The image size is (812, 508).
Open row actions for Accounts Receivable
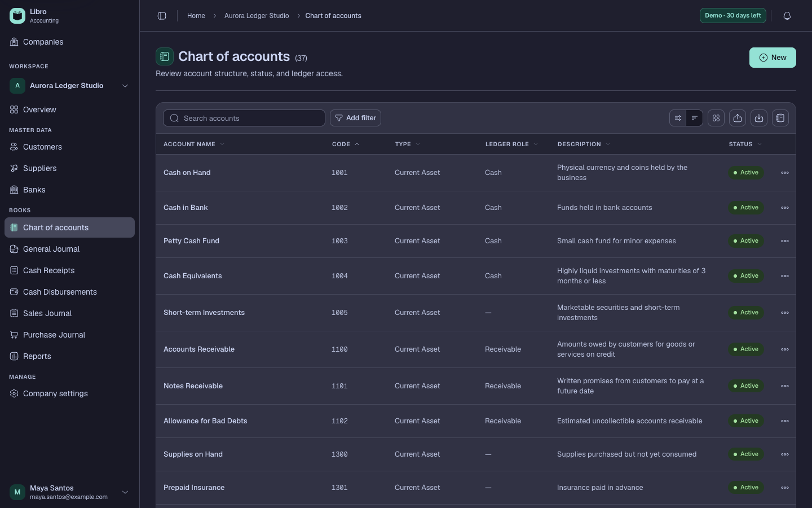785,349
